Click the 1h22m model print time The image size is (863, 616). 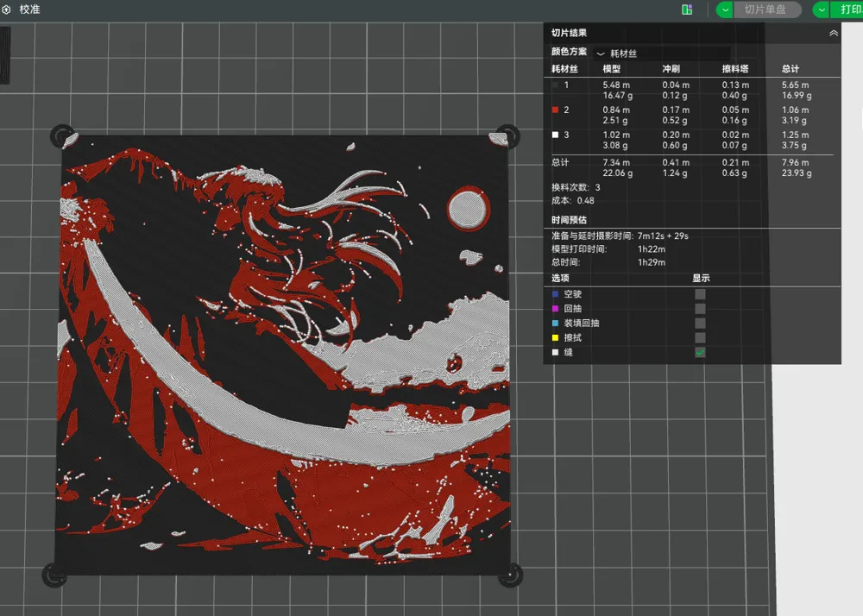point(652,249)
